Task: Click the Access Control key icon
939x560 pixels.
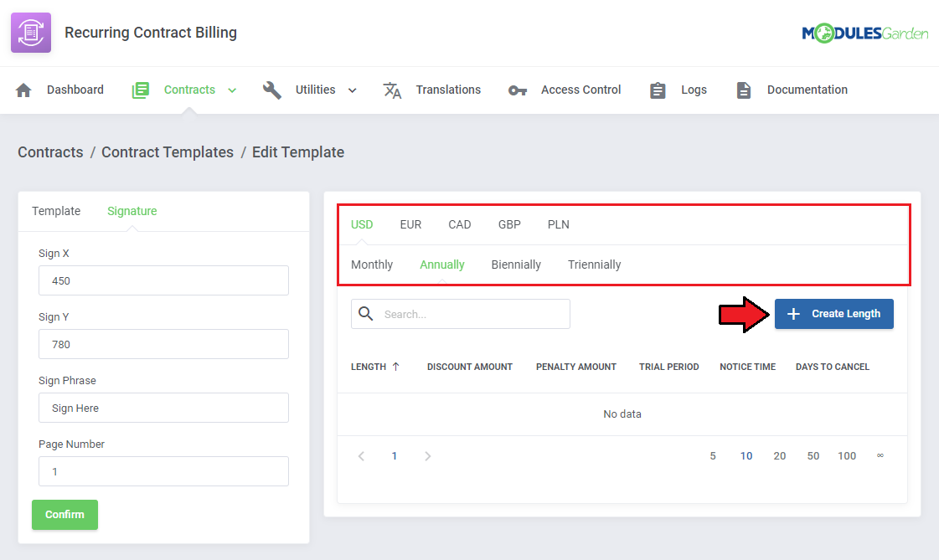Action: 518,90
